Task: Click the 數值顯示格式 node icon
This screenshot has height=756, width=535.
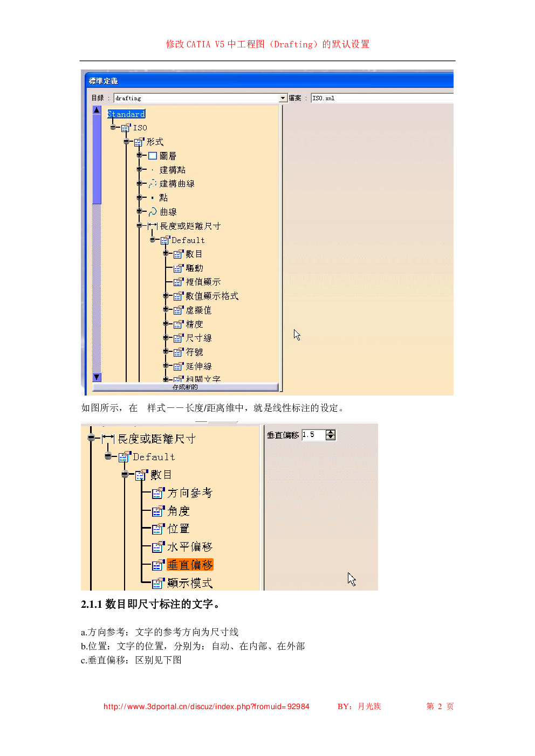Action: point(179,296)
